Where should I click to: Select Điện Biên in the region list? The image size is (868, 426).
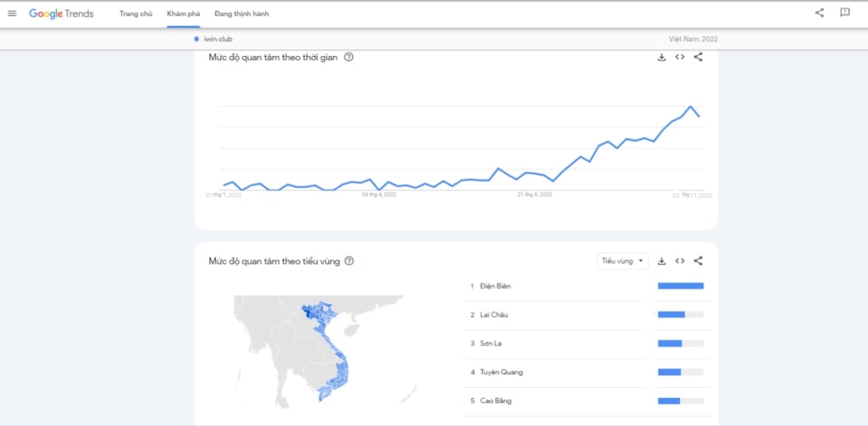495,286
